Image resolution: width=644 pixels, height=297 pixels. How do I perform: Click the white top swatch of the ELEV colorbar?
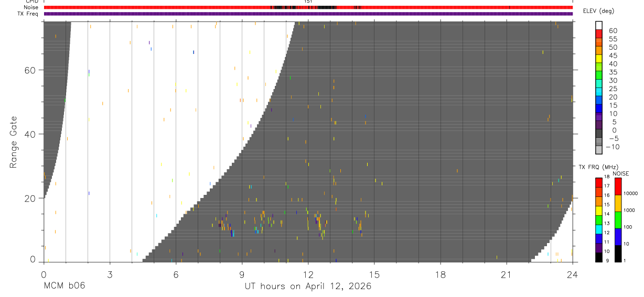pos(598,25)
